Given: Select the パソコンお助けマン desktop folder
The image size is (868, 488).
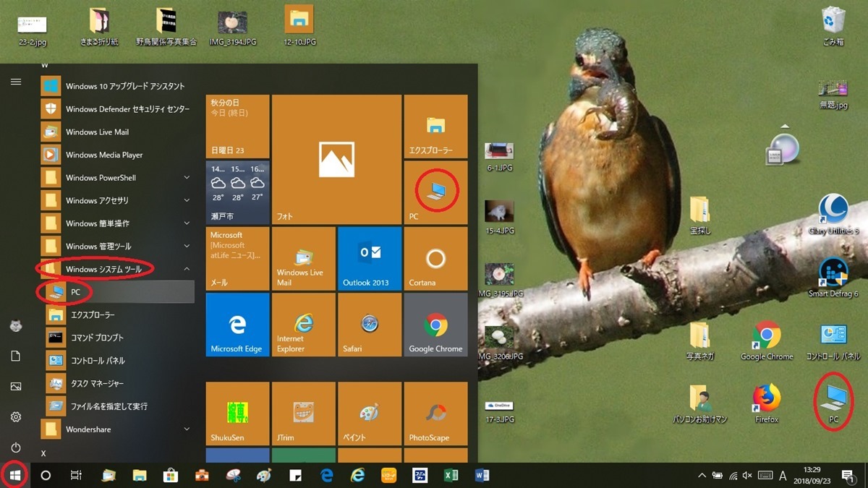Looking at the screenshot, I should [x=699, y=403].
